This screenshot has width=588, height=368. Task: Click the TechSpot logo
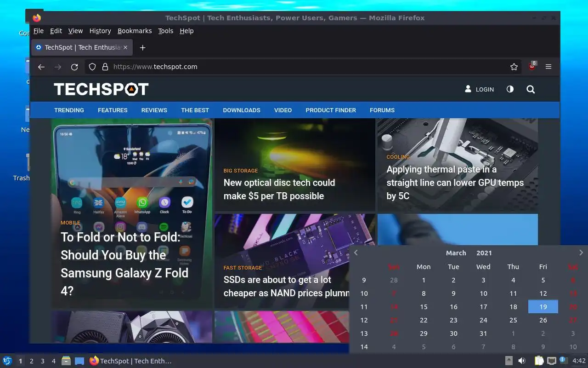click(101, 89)
